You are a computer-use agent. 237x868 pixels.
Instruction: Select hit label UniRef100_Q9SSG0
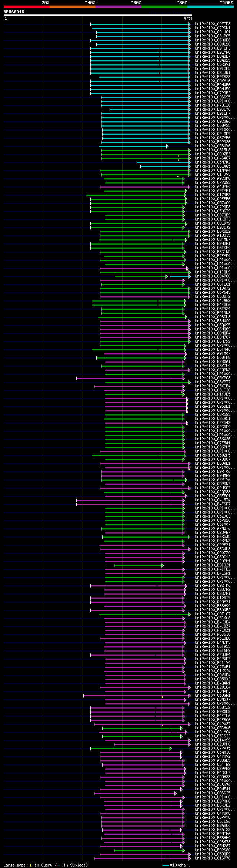pyautogui.click(x=213, y=122)
